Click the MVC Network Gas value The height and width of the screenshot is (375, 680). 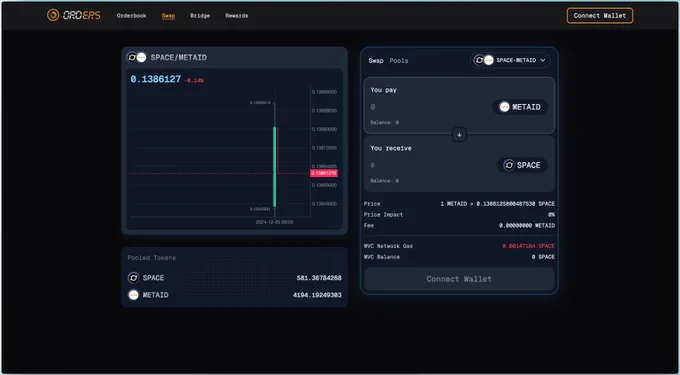[x=529, y=246]
